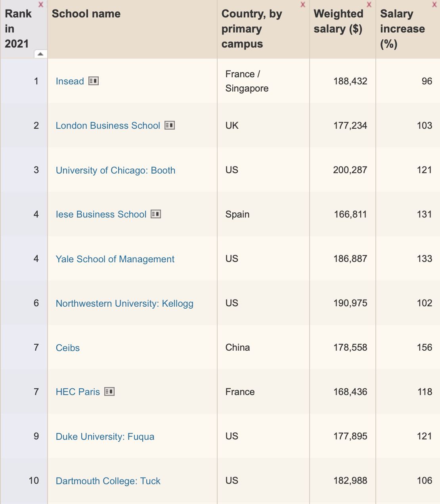The image size is (440, 504).
Task: Open Duke University: Fuqua link
Action: 105,437
